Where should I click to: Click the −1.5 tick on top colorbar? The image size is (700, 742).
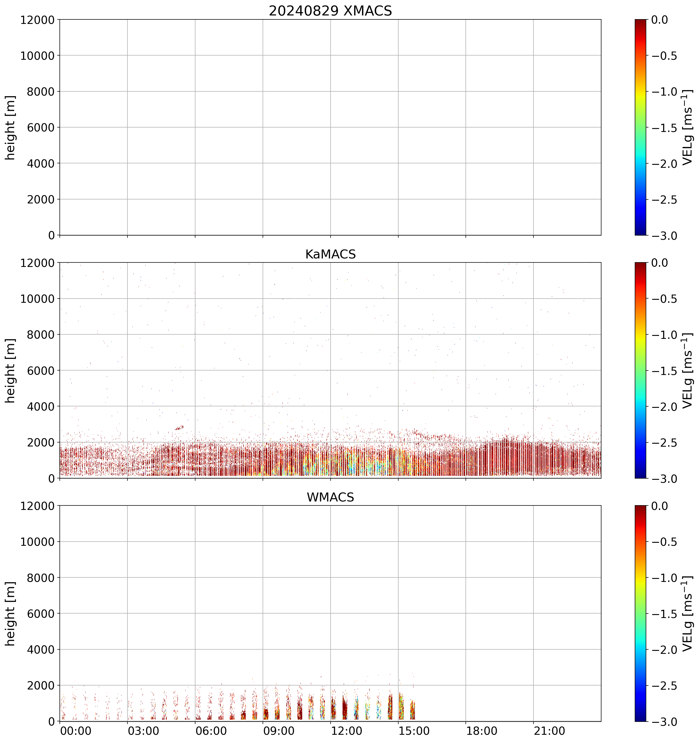[x=664, y=128]
